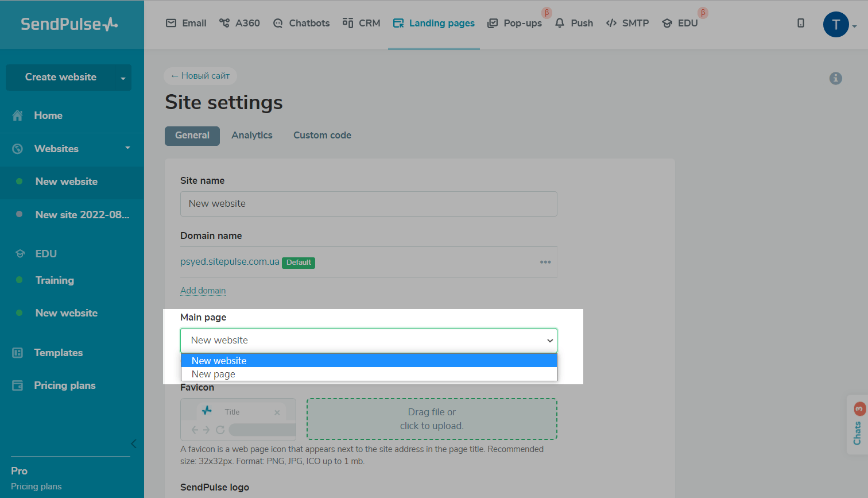The width and height of the screenshot is (868, 498).
Task: Select New website option in dropdown
Action: point(369,361)
